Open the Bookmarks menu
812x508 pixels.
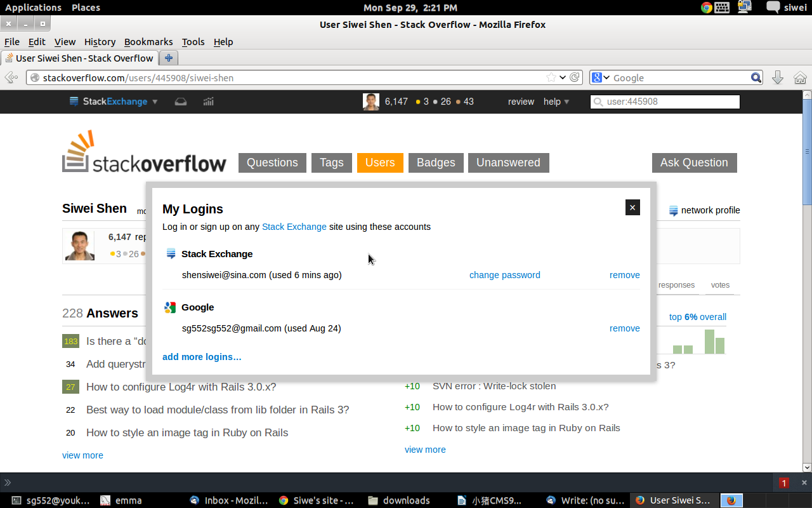coord(148,42)
